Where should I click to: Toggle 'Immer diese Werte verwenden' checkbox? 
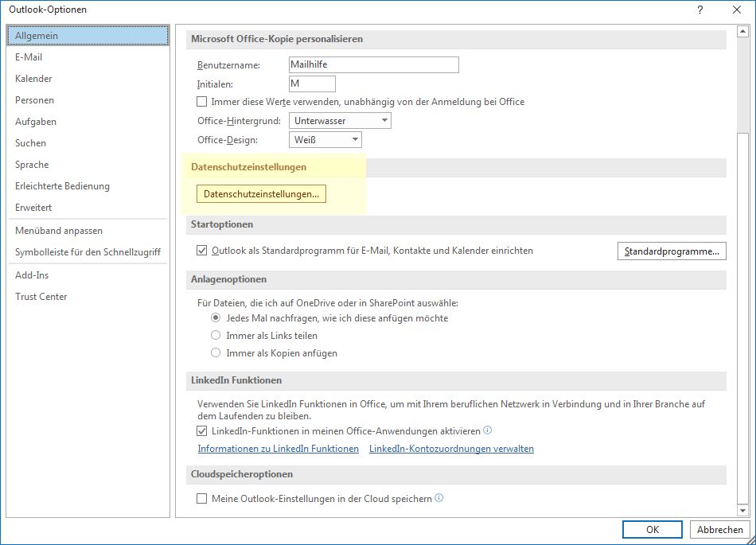click(x=202, y=102)
